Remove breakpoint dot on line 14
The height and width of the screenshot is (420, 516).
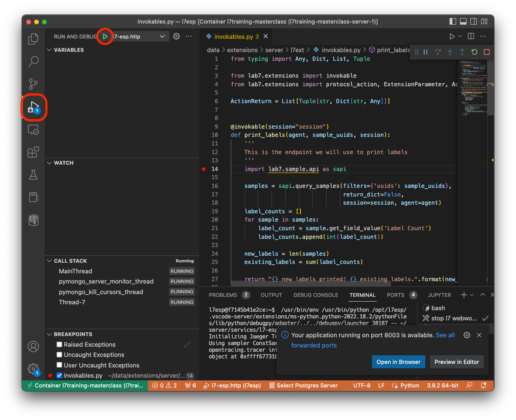(x=204, y=169)
